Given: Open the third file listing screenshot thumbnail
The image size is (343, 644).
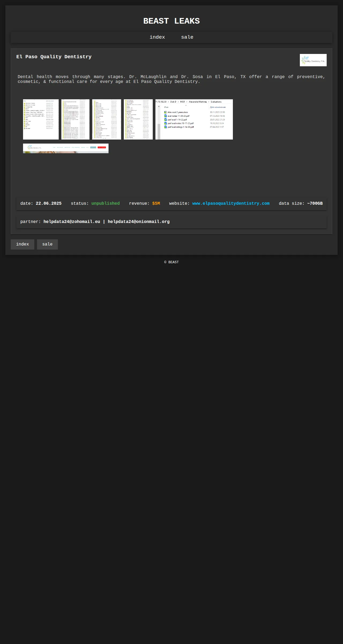Looking at the screenshot, I should tap(107, 119).
